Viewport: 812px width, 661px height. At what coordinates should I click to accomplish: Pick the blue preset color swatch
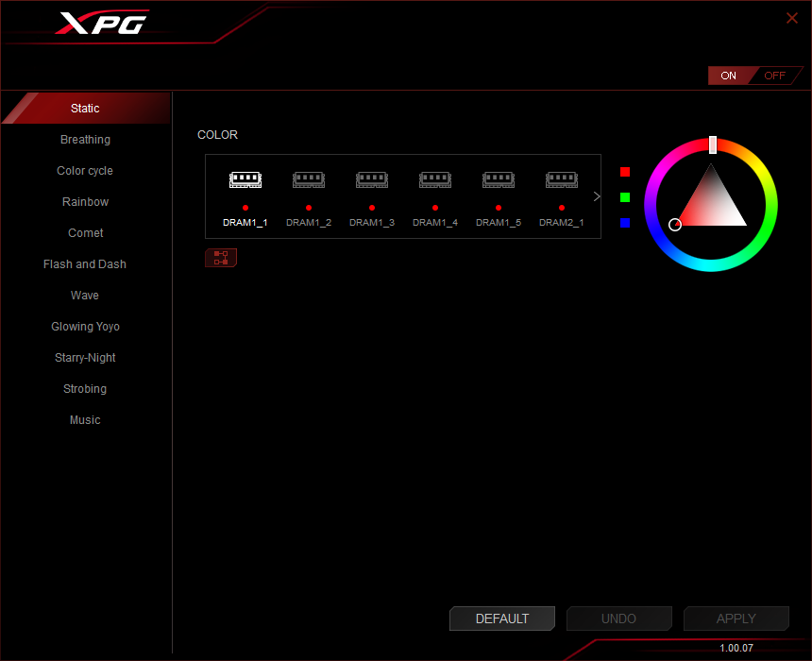[x=625, y=223]
